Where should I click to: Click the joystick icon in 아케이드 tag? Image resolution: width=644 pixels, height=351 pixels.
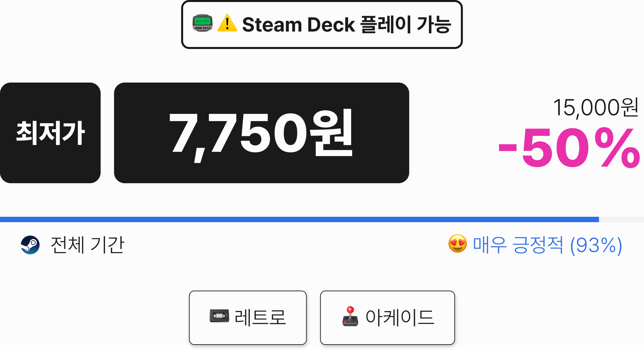(350, 316)
